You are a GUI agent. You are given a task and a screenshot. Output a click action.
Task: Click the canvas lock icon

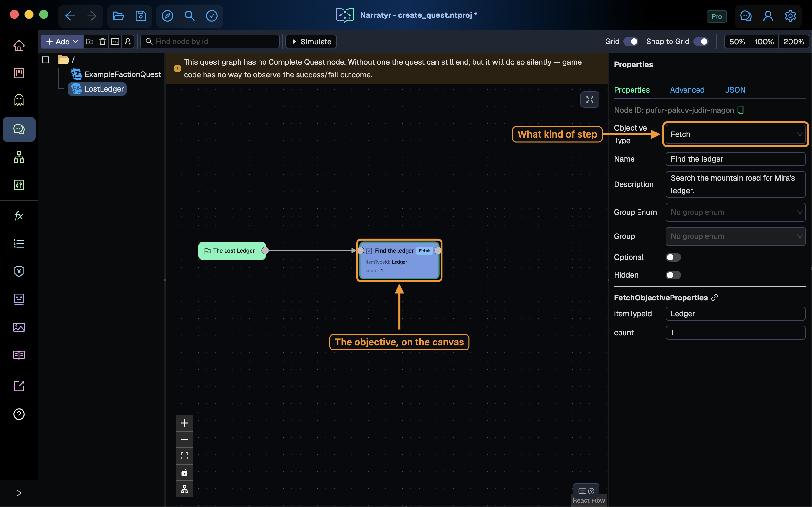185,472
